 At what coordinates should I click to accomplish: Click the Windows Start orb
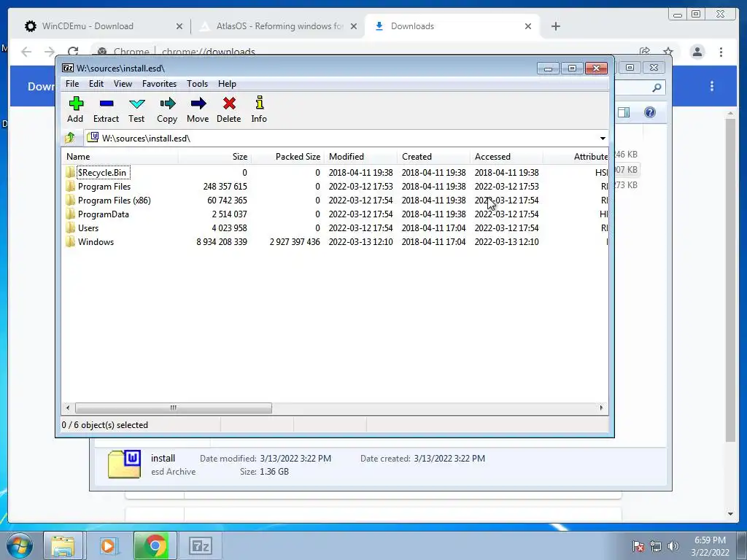pos(20,545)
